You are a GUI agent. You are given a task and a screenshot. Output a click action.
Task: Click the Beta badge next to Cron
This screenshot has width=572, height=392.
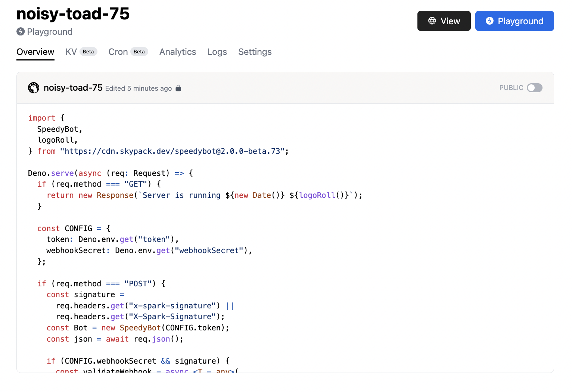139,52
